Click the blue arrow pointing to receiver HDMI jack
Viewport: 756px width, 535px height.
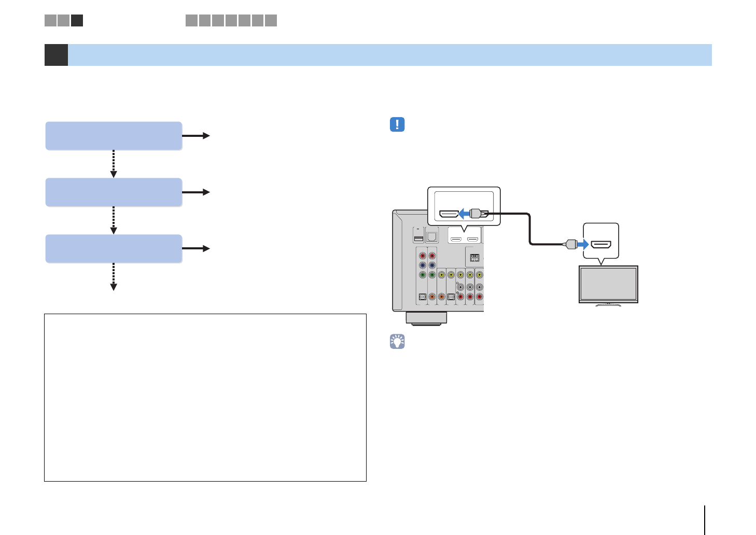(x=464, y=214)
